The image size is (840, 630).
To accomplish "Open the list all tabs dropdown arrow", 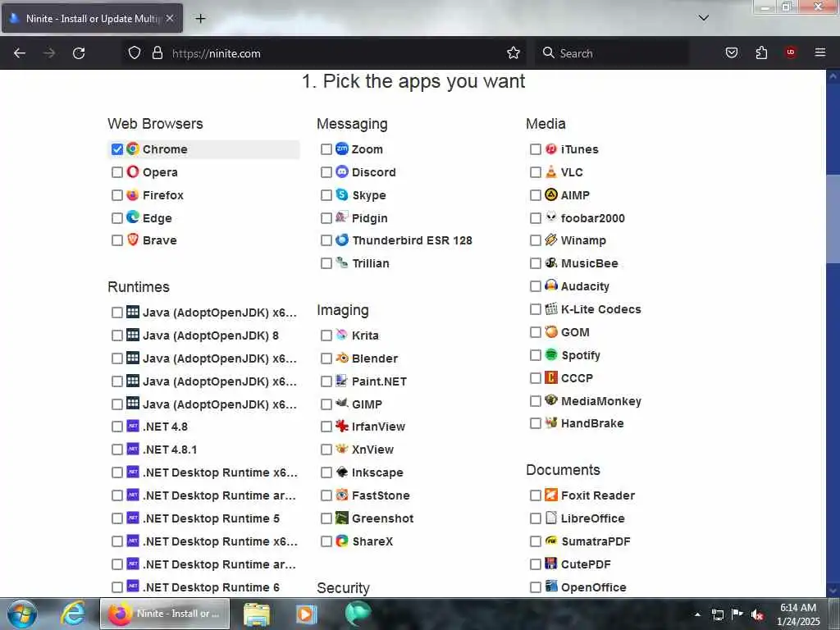I will (x=703, y=18).
